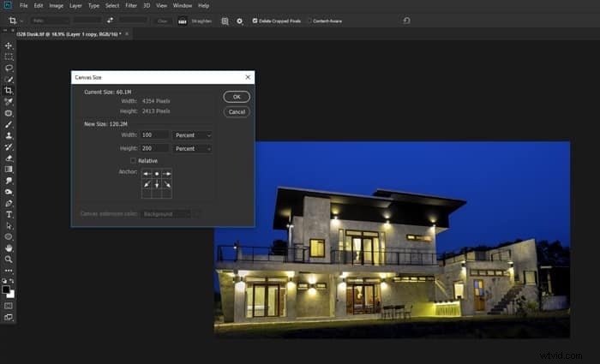Open the Type menu
Image resolution: width=600 pixels, height=364 pixels.
click(x=93, y=6)
